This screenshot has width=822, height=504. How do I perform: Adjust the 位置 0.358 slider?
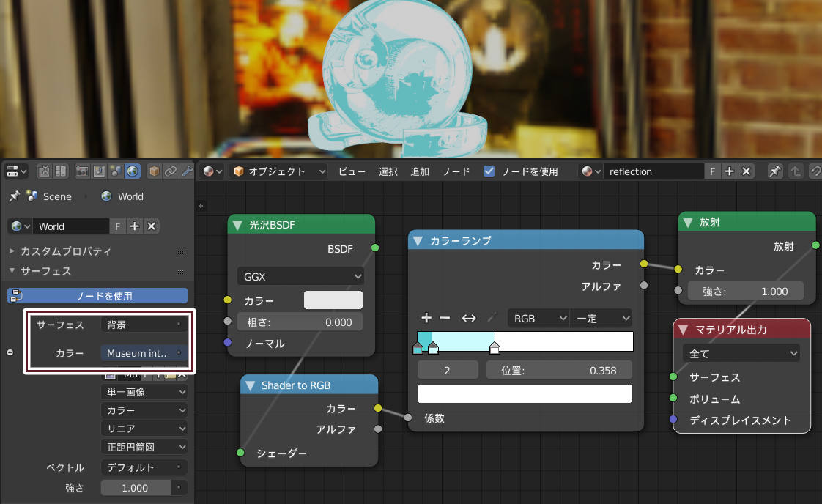click(559, 370)
